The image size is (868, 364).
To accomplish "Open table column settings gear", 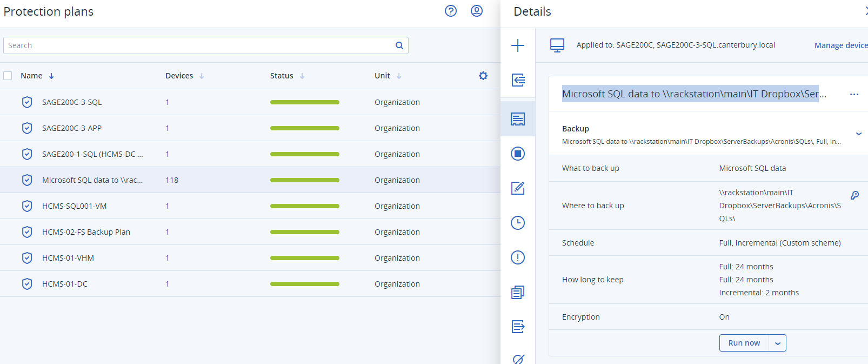I will pyautogui.click(x=483, y=76).
